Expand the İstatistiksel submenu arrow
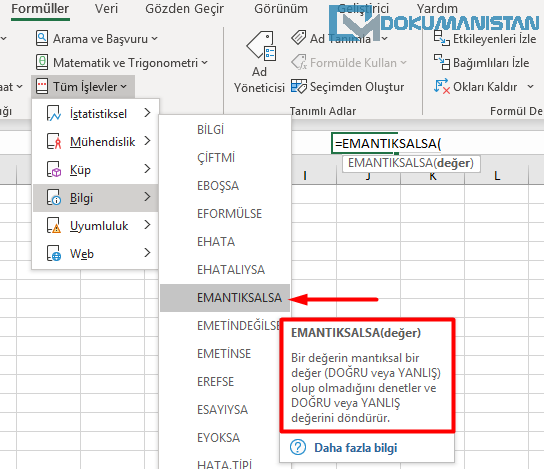 pos(147,113)
